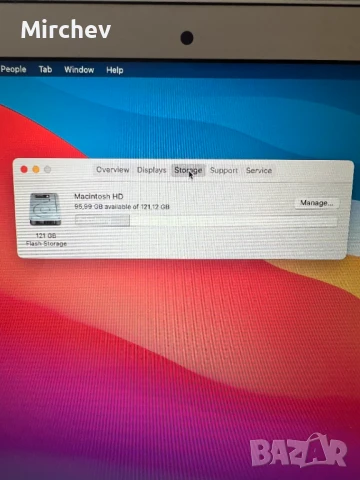Click the Macintosh HD drive icon
Viewport: 360px width, 480px height.
[x=45, y=209]
